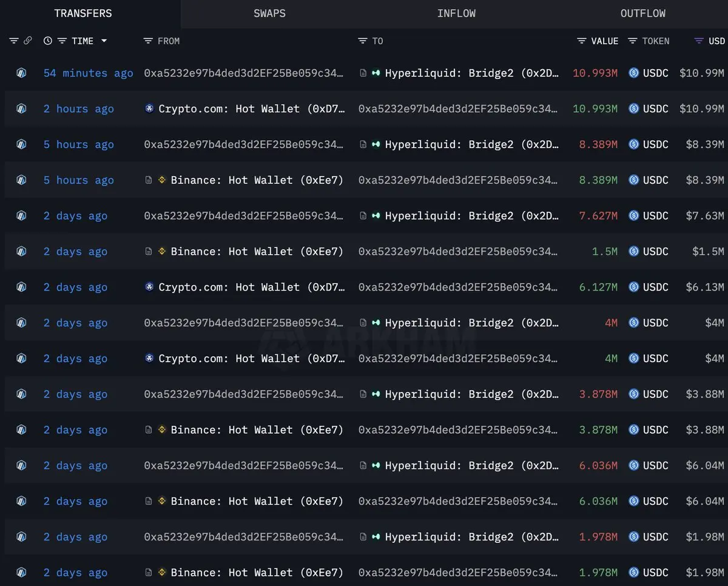Open Binance Hot Wallet in the 1.5M row
Viewport: 728px width, 586px height.
click(257, 251)
